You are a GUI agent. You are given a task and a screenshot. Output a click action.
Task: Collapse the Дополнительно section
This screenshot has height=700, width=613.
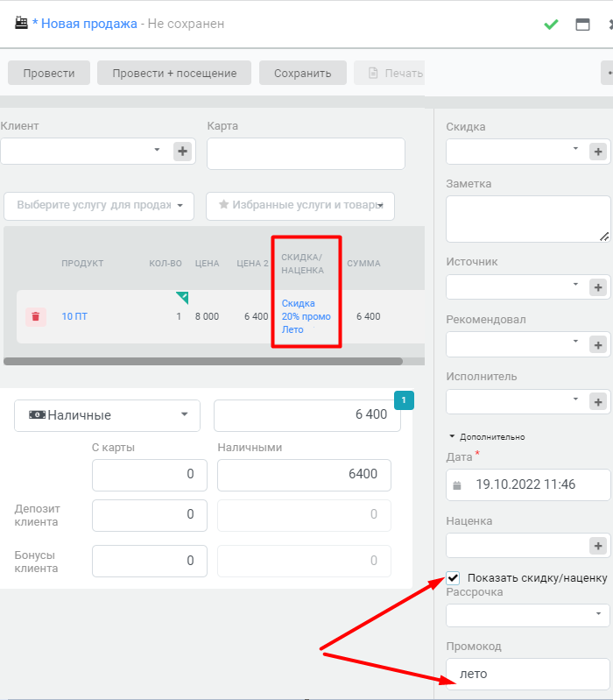tap(487, 436)
